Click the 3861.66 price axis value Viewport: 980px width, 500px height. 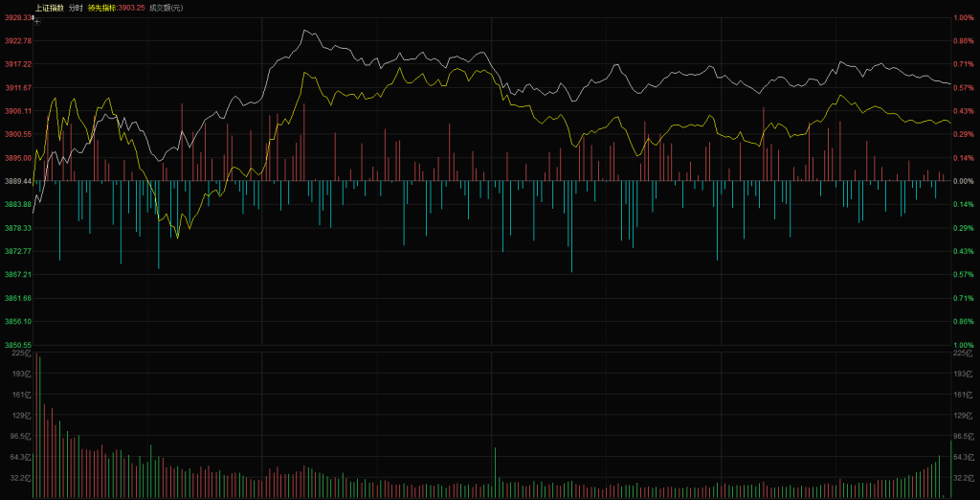[17, 298]
